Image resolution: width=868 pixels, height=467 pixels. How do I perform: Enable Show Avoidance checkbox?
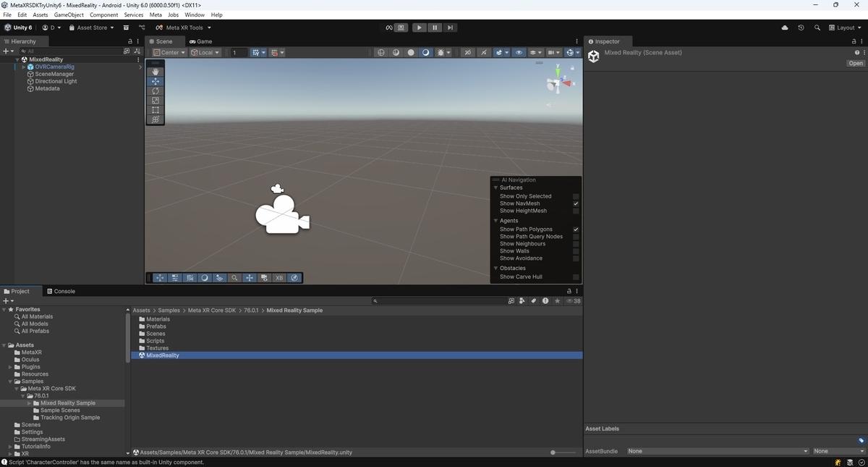point(576,258)
